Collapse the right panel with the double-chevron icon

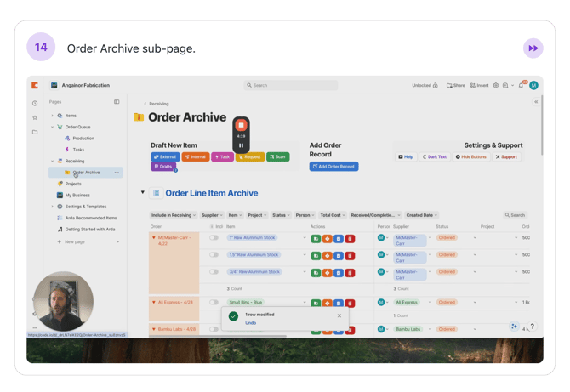(x=535, y=102)
